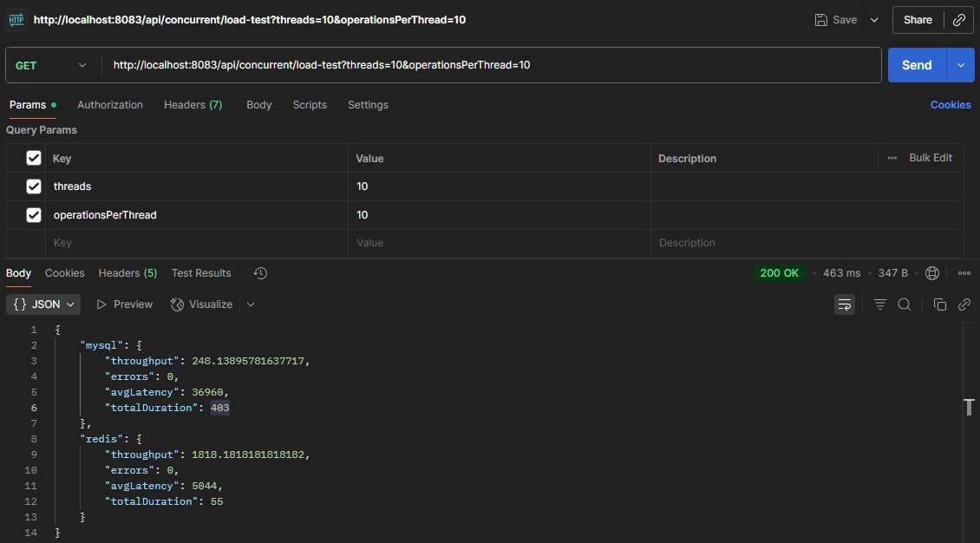Click the Preview button
This screenshot has width=980, height=543.
(x=124, y=304)
